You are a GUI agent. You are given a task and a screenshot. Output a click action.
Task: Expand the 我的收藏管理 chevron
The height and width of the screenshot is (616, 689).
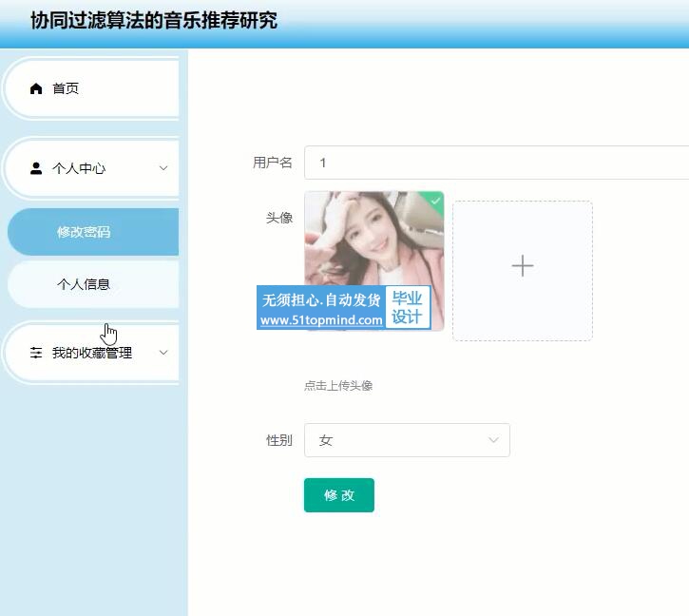(x=163, y=352)
